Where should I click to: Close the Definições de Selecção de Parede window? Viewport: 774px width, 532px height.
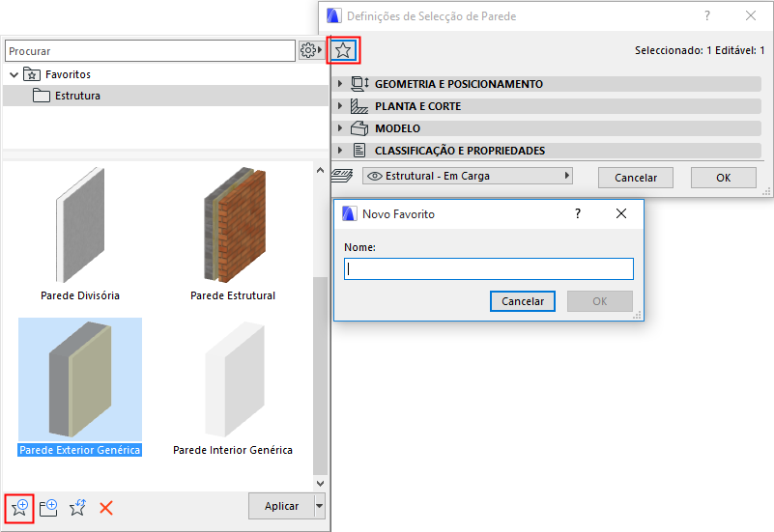pyautogui.click(x=750, y=15)
